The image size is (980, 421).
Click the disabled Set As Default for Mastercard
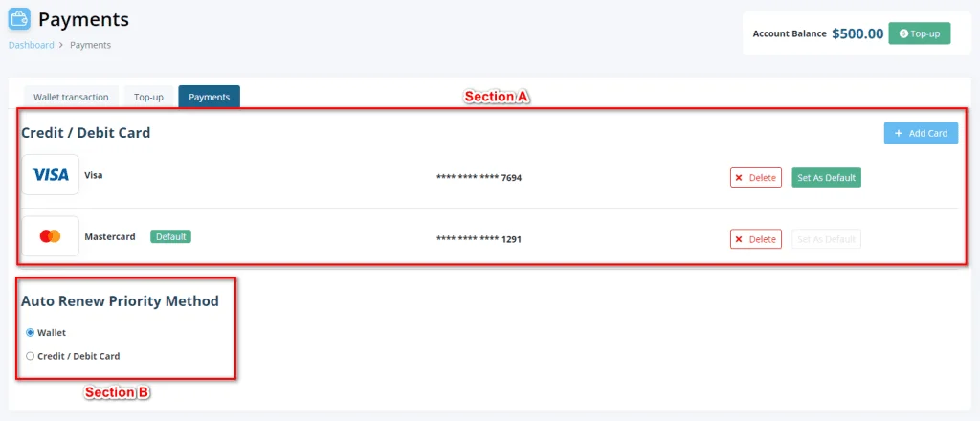tap(826, 239)
